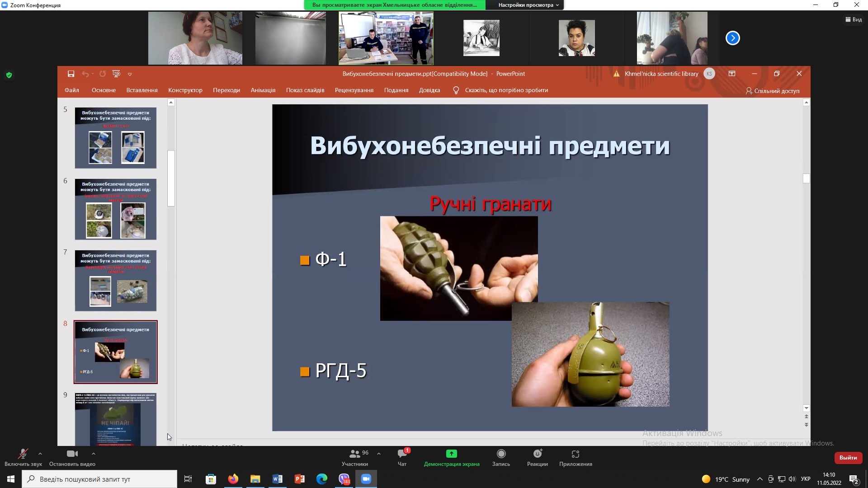This screenshot has width=868, height=488.
Task: Open Zoom Apps (Приложения) icon
Action: point(575,454)
